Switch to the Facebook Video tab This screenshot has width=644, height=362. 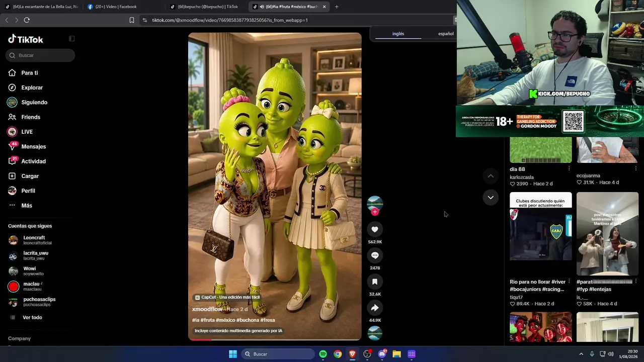[123, 7]
